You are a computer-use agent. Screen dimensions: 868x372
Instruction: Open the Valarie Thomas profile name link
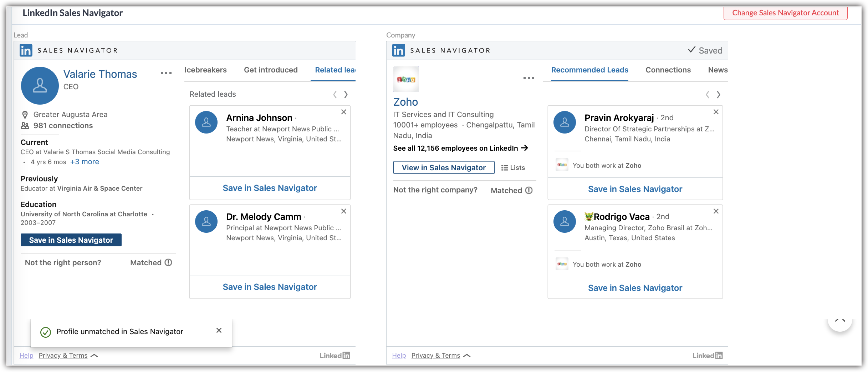(x=100, y=74)
